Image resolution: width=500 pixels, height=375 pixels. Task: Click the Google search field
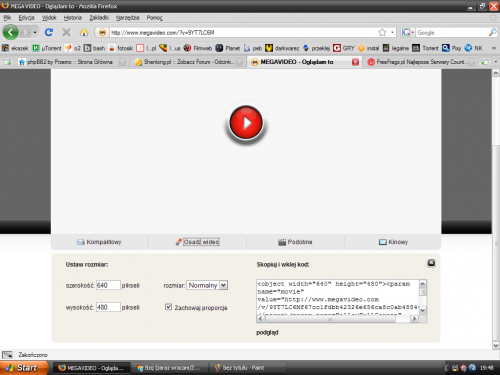[452, 32]
